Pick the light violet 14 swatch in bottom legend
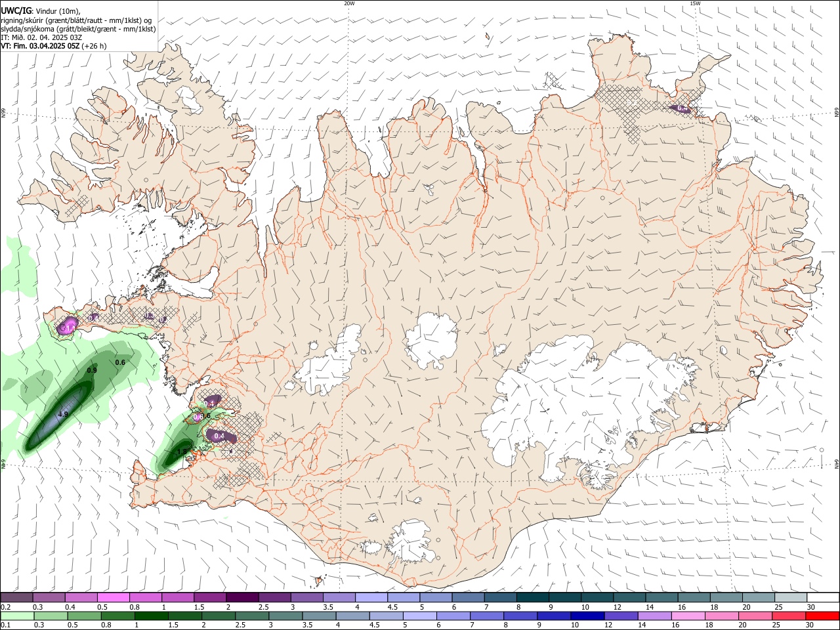This screenshot has width=840, height=630. pos(655,616)
